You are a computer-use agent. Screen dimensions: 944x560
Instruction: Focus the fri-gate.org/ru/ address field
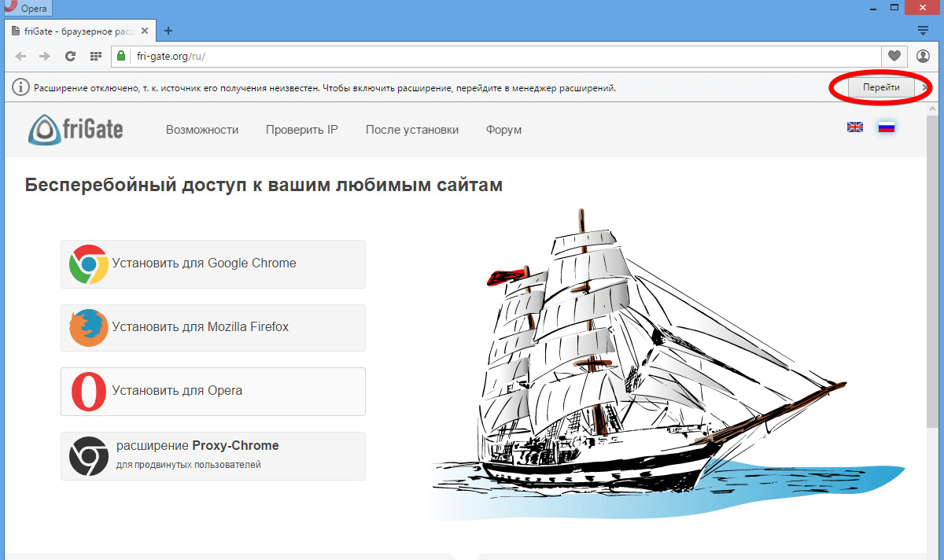click(x=507, y=56)
